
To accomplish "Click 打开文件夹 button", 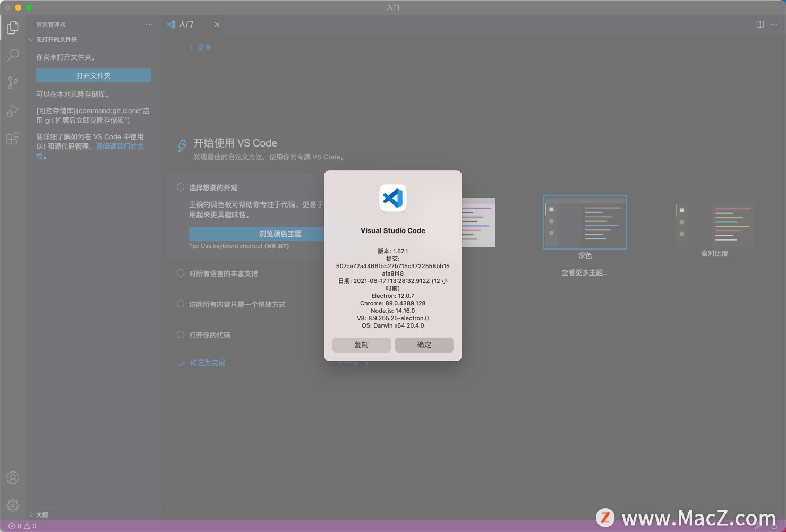I will pyautogui.click(x=93, y=75).
